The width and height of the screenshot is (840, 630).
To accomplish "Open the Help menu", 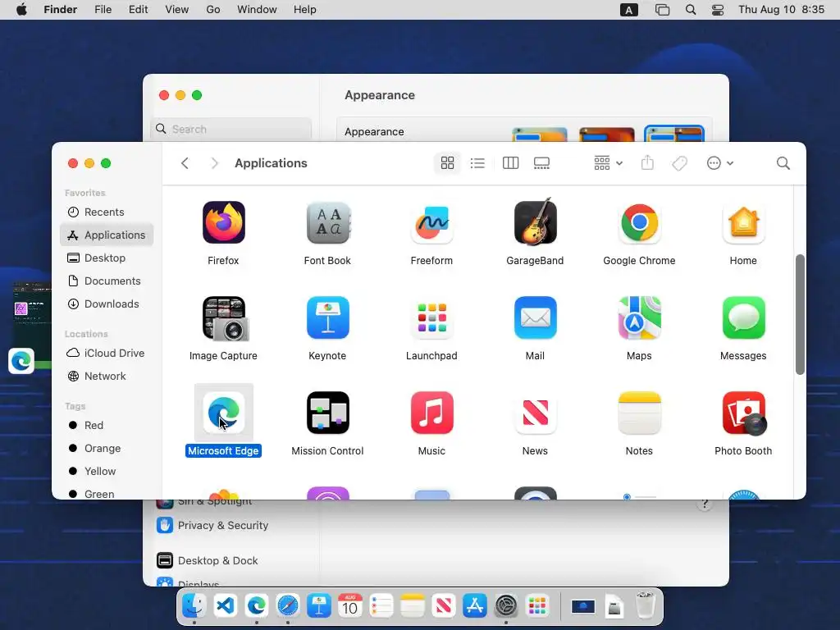I will [305, 10].
